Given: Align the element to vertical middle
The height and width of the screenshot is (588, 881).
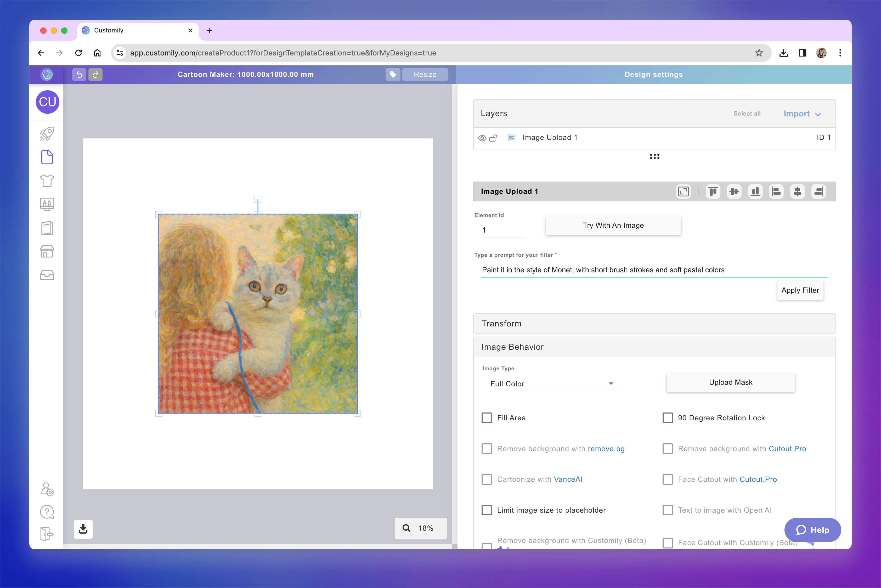Looking at the screenshot, I should coord(734,192).
